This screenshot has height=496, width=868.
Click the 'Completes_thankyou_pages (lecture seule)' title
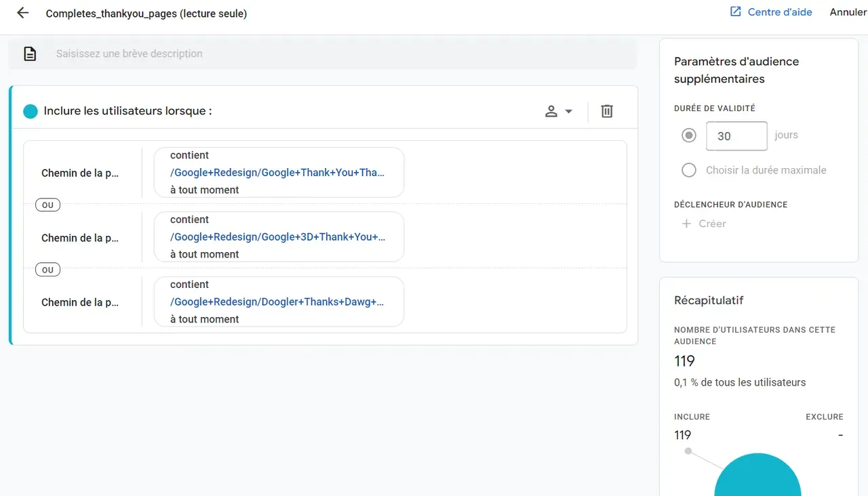[146, 14]
